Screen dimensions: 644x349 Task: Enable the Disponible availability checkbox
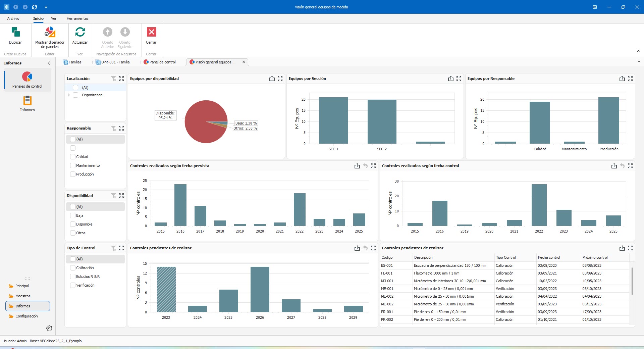[73, 224]
